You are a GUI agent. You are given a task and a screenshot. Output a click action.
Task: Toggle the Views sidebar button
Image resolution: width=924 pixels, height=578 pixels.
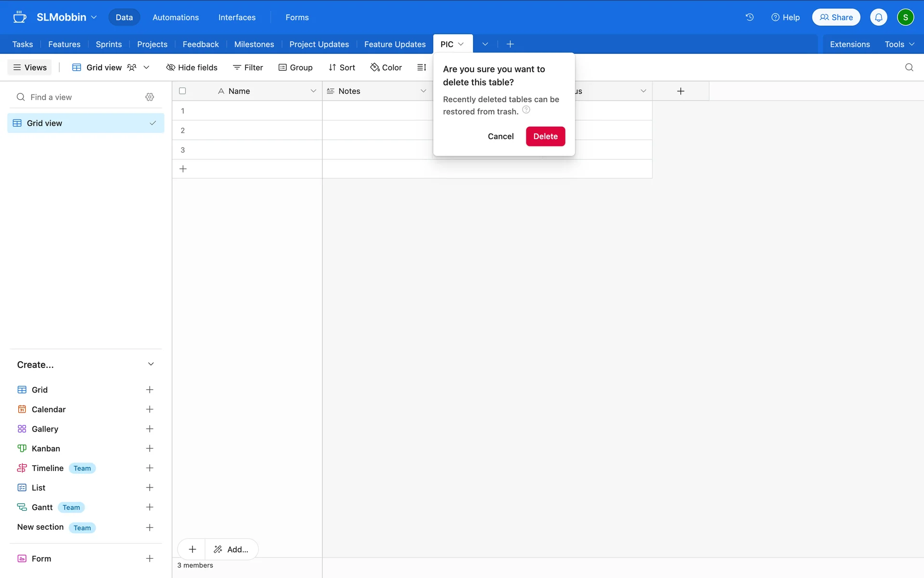coord(30,67)
